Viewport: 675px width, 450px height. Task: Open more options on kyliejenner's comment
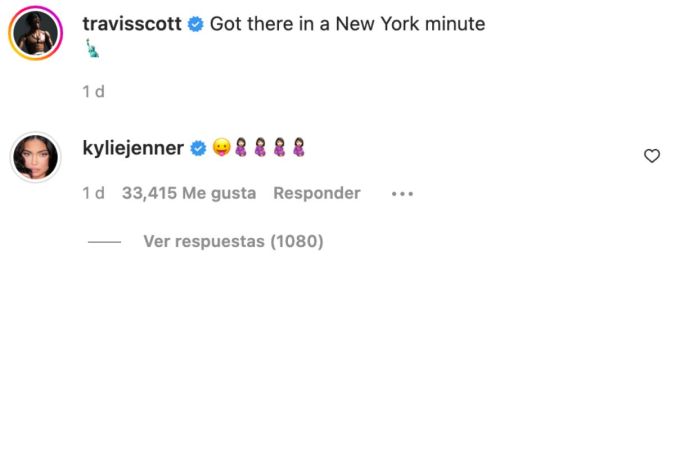[402, 194]
